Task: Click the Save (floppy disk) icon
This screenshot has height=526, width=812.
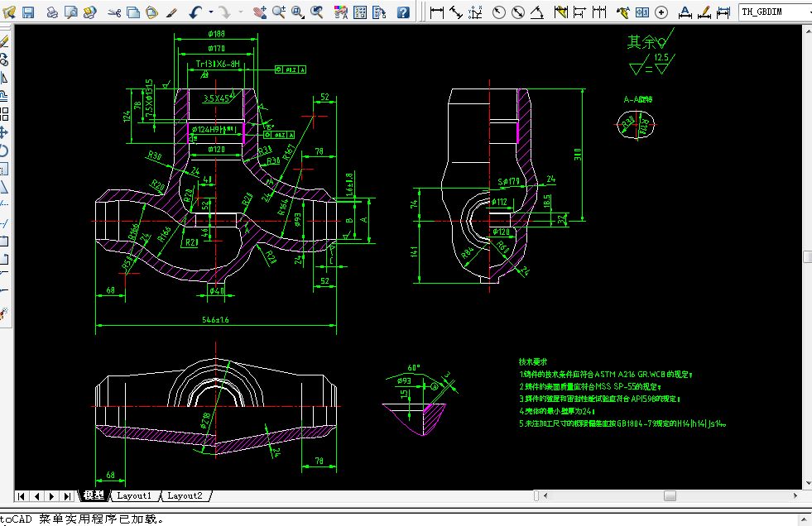Action: [28, 12]
